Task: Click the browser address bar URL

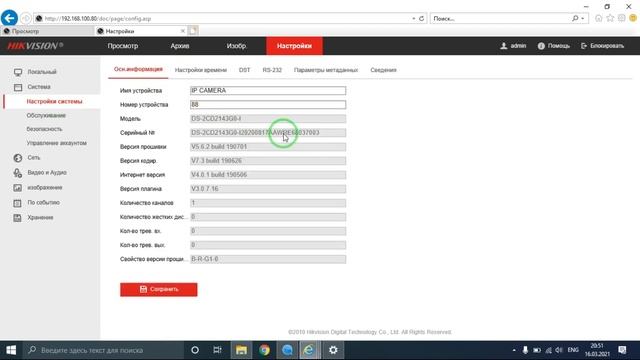Action: (98, 18)
